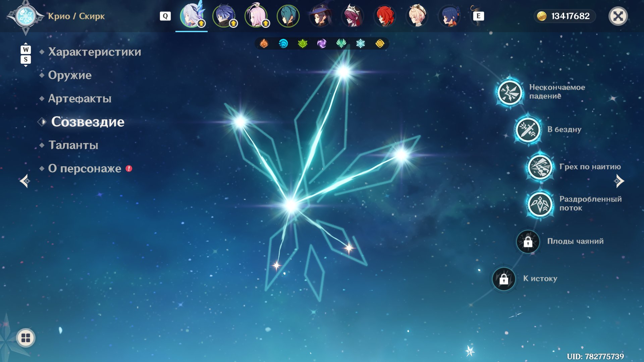Open the Грех по наитию constellation node
The height and width of the screenshot is (362, 644).
(x=540, y=167)
